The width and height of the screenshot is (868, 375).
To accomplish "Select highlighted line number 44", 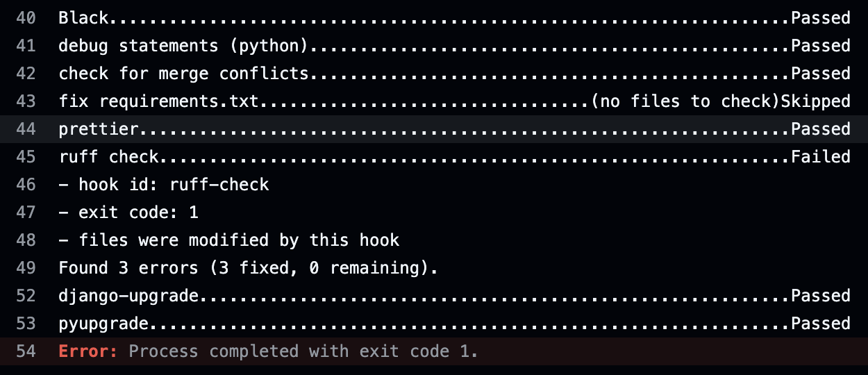I will (26, 129).
